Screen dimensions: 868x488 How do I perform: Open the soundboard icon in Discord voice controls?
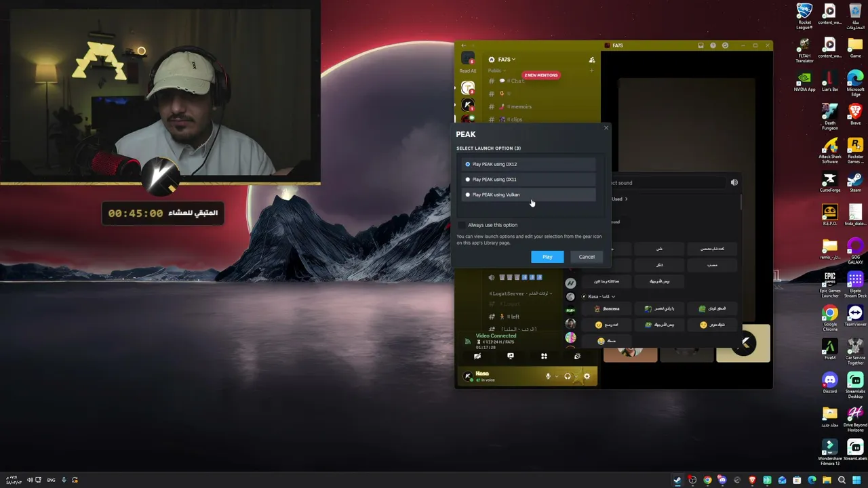577,356
